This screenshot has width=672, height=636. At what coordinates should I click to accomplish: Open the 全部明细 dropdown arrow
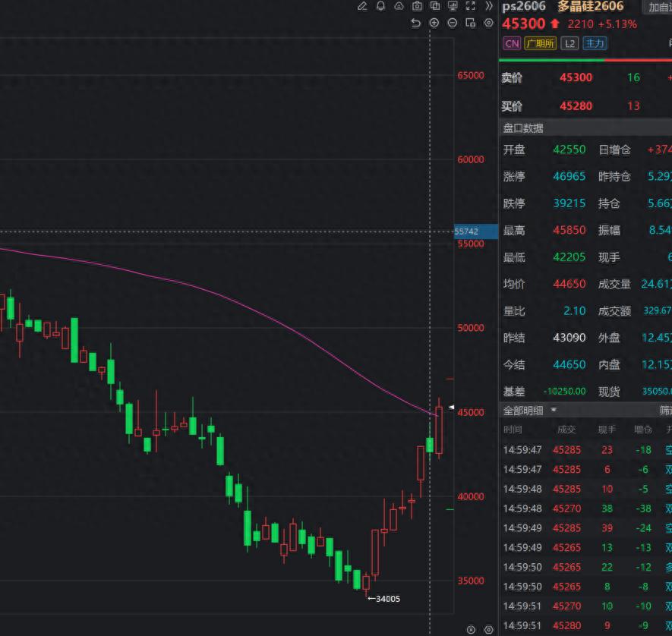(x=554, y=410)
